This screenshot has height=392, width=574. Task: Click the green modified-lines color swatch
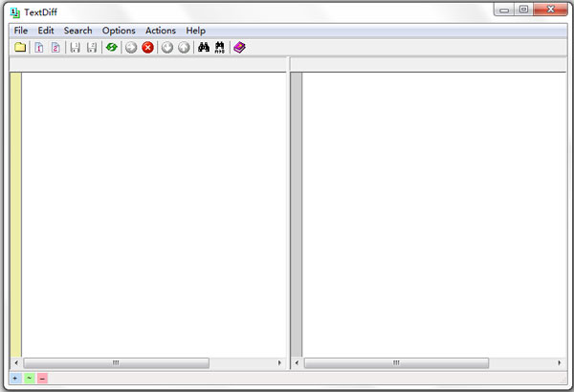point(29,378)
